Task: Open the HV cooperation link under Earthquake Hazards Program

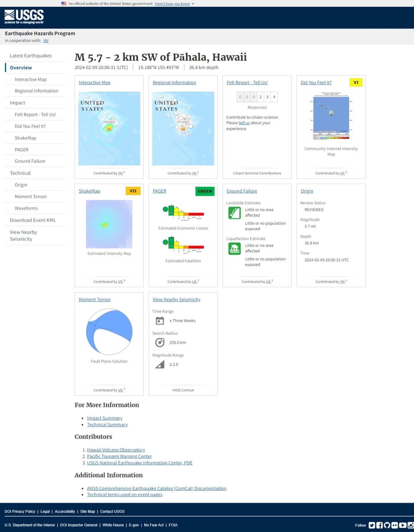Action: [x=46, y=41]
